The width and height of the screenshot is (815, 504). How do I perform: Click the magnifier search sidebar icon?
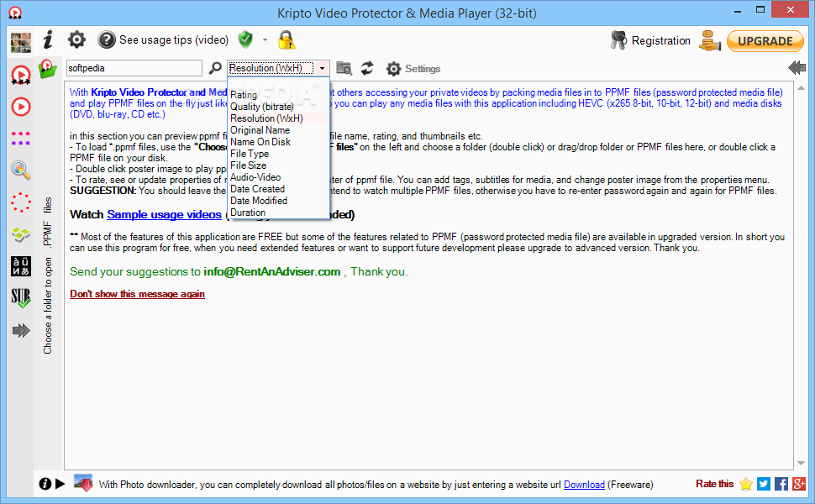[x=21, y=170]
